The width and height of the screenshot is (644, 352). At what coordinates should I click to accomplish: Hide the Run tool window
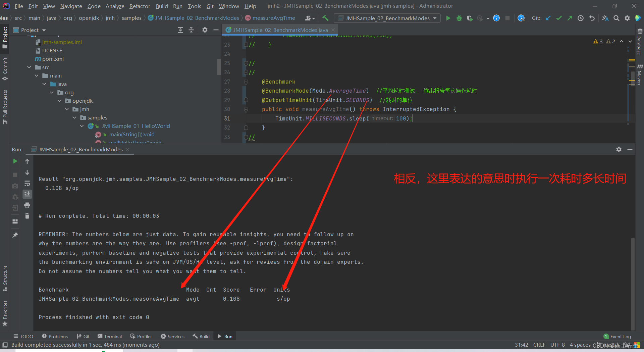[x=630, y=149]
